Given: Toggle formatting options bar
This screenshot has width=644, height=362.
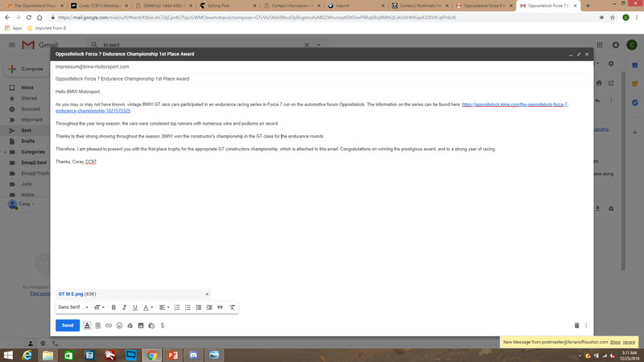Looking at the screenshot, I should click(x=87, y=326).
